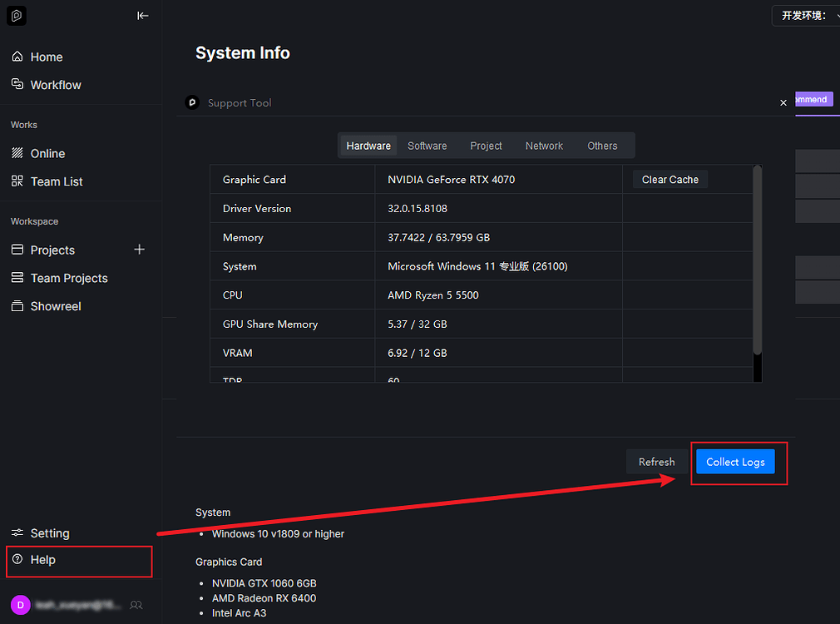
Task: Open Home in the sidebar
Action: point(47,57)
